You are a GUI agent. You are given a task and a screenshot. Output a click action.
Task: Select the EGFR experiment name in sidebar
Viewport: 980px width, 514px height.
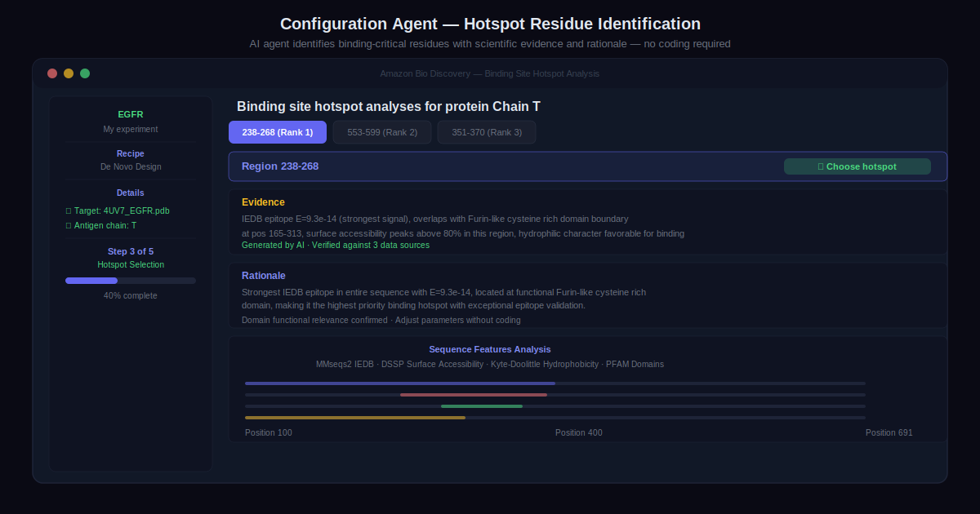click(131, 115)
